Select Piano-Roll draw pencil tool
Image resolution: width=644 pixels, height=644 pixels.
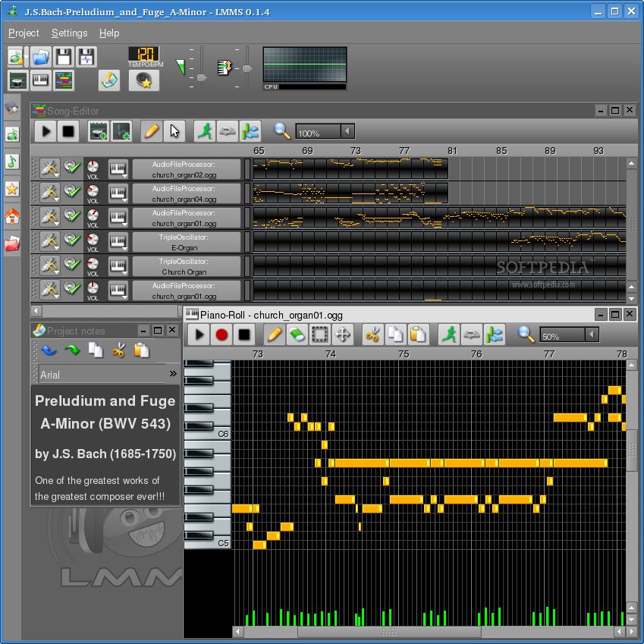coord(275,335)
